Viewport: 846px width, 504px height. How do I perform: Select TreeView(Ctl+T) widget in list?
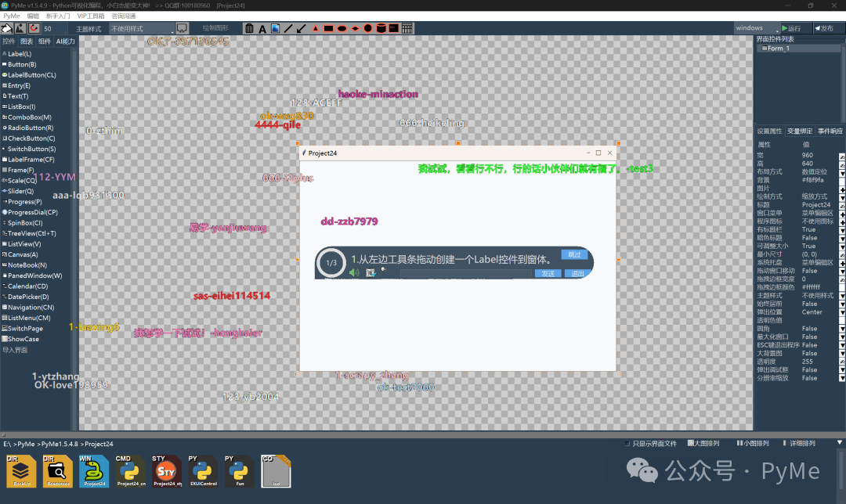pos(31,233)
